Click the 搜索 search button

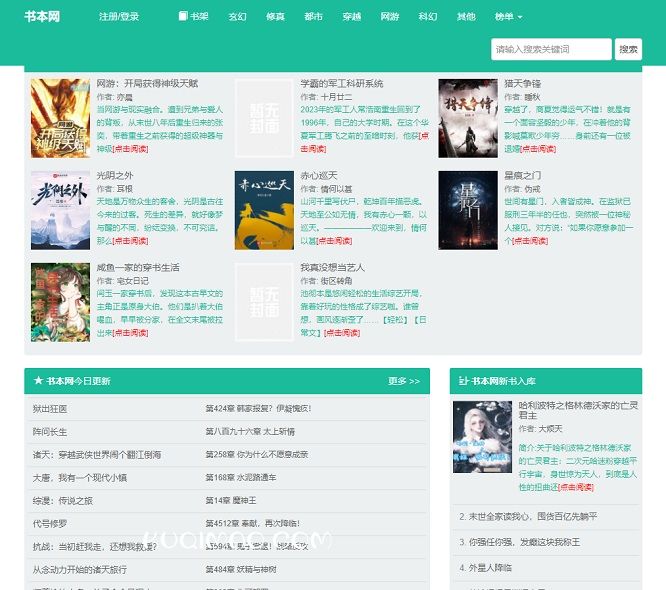pos(628,49)
